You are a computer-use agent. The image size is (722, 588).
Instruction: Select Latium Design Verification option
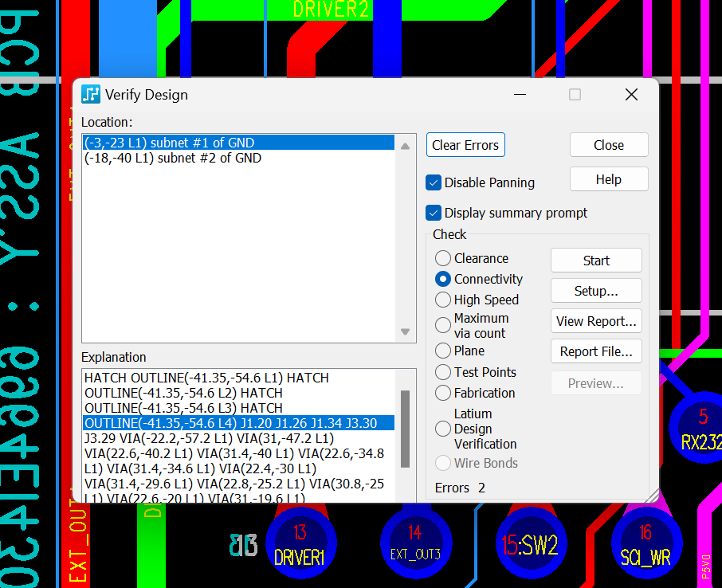click(443, 429)
